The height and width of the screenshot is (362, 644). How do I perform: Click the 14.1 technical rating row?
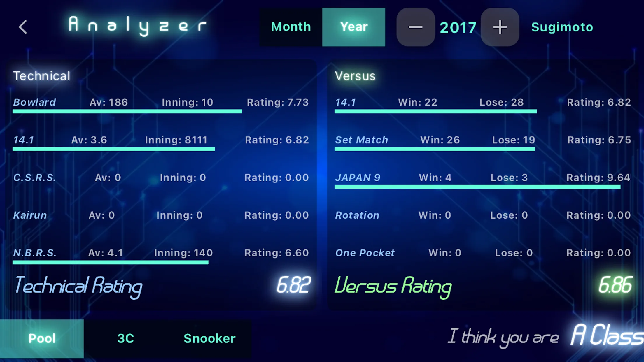(161, 140)
